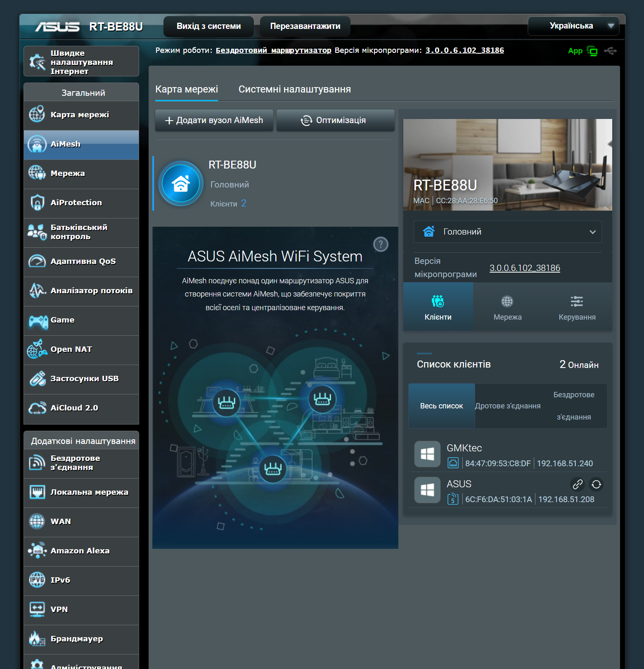The height and width of the screenshot is (669, 644).
Task: Show the Весь список client filter
Action: pos(442,406)
